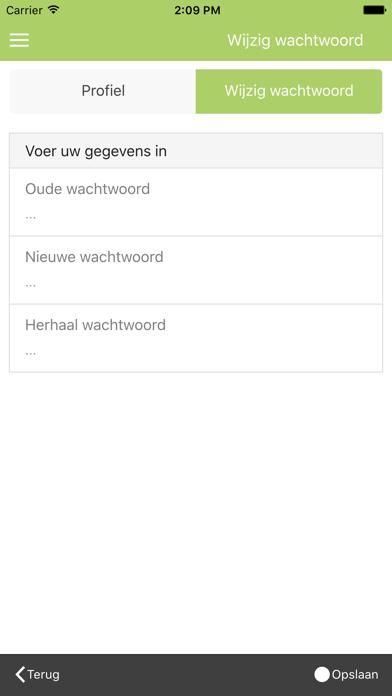This screenshot has height=696, width=392.
Task: Tap the Wi-Fi icon in status bar
Action: click(54, 10)
